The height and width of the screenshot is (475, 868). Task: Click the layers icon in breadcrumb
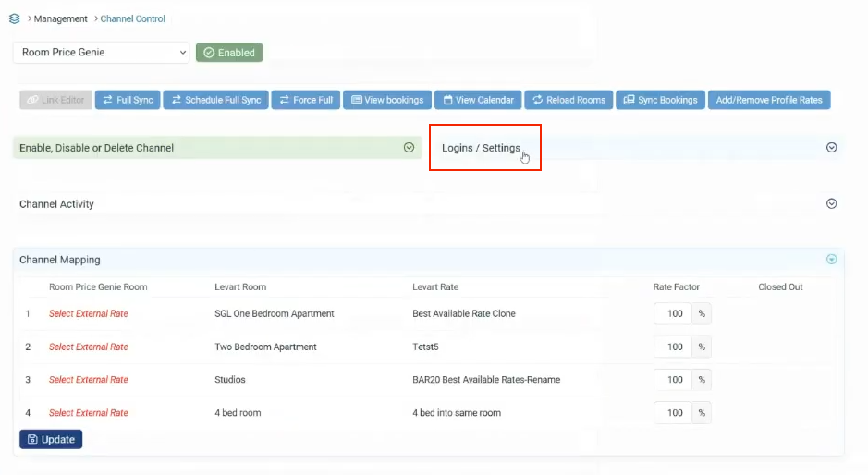pos(15,18)
